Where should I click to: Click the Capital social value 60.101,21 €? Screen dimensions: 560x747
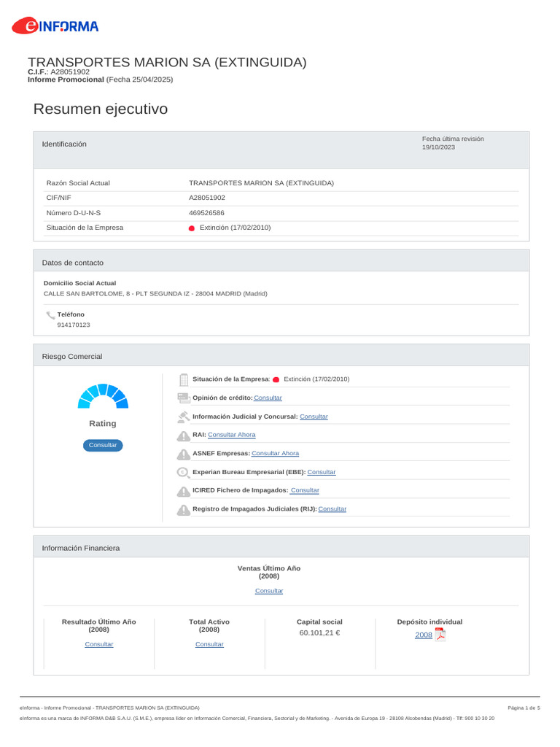point(319,632)
